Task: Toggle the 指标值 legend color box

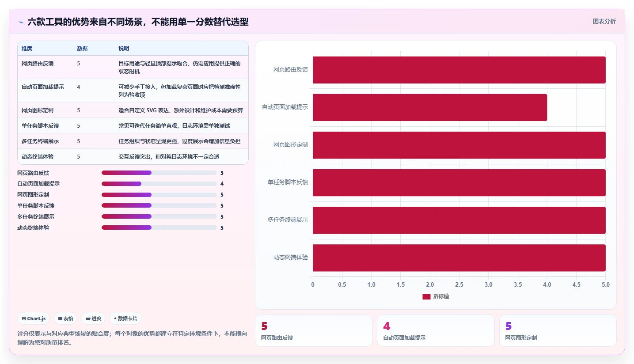Action: pyautogui.click(x=426, y=296)
